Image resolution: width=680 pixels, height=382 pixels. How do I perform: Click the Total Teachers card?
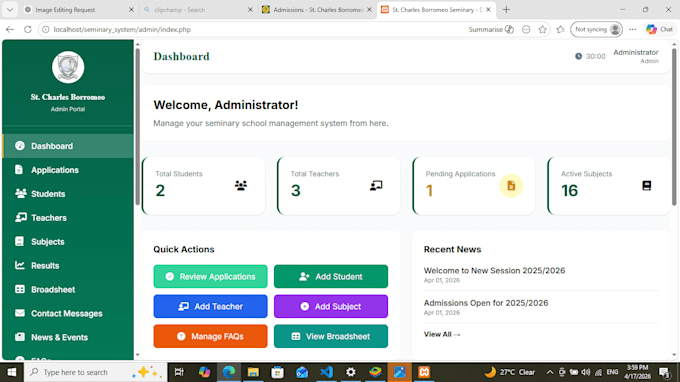coord(339,186)
